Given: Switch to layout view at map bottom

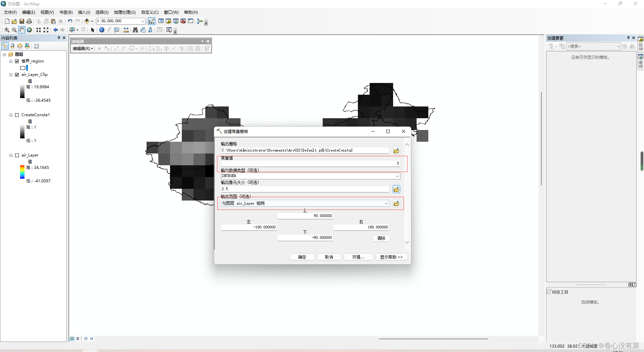Looking at the screenshot, I should (78, 339).
